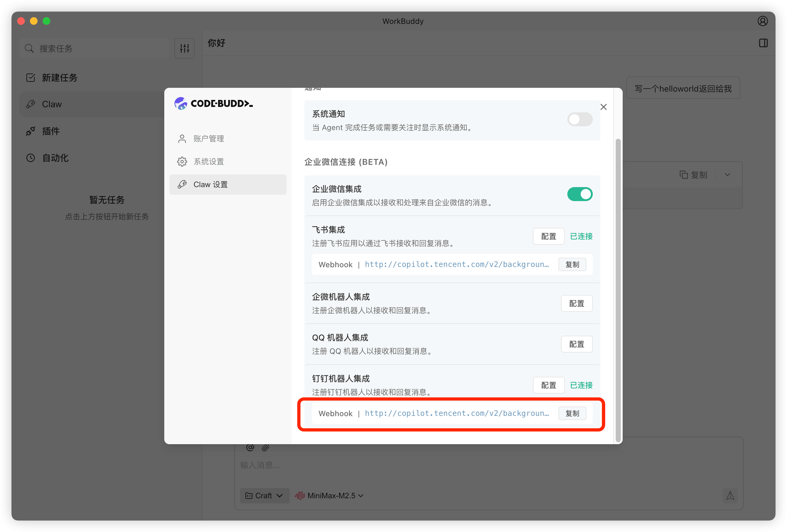787x532 pixels.
Task: Click the send message icon
Action: click(x=730, y=496)
